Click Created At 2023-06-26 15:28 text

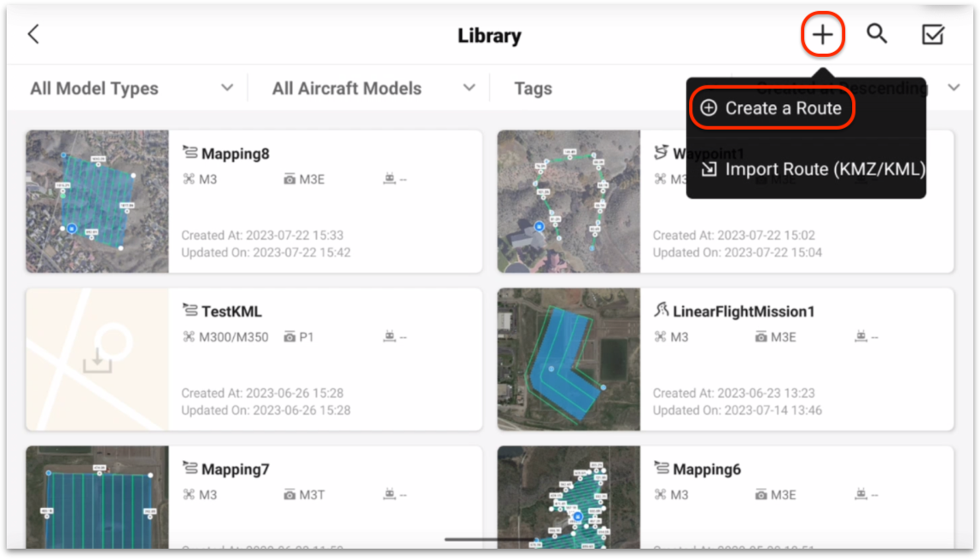(263, 393)
